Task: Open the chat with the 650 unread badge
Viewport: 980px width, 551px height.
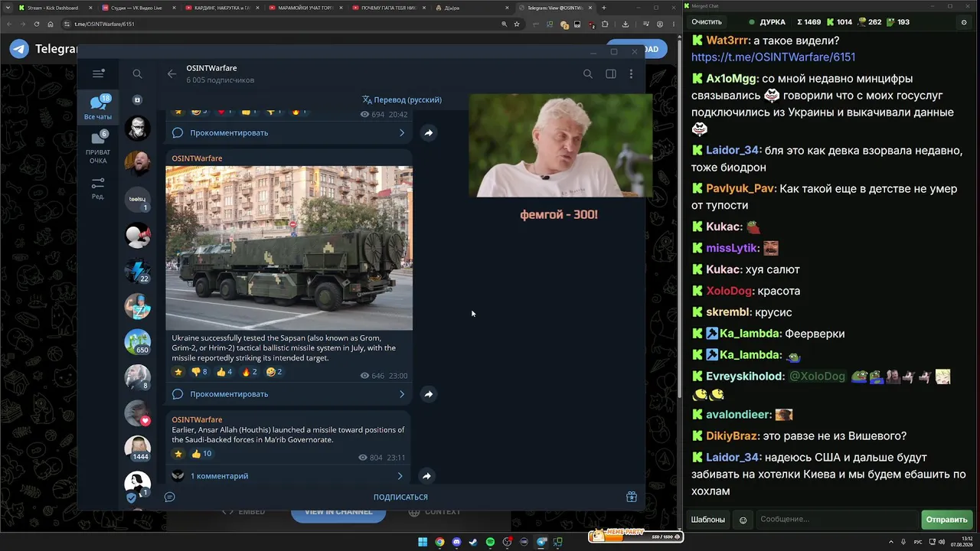Action: (x=138, y=341)
